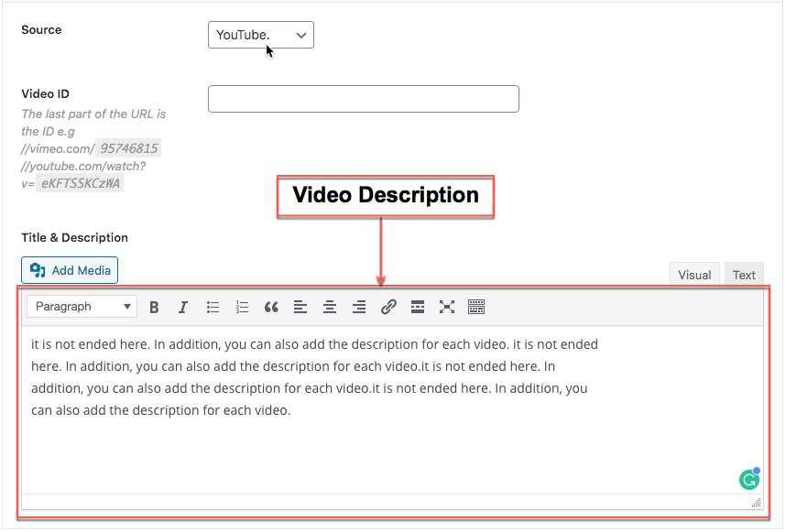Screen dimensions: 786x532
Task: Open the Grammarly widget icon
Action: pos(749,480)
